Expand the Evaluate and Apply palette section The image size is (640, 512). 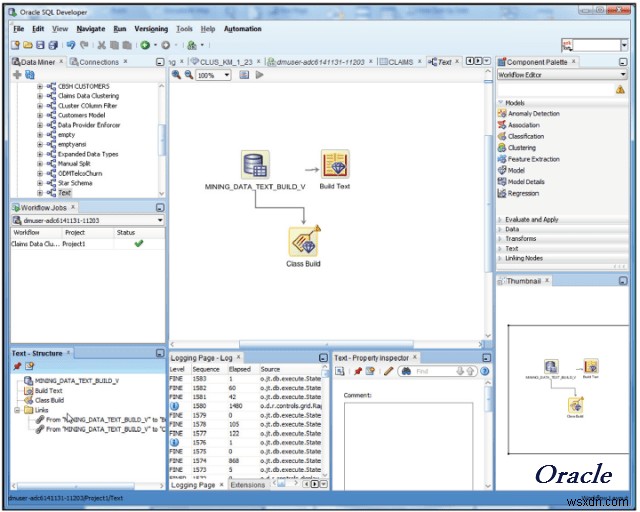pyautogui.click(x=500, y=220)
